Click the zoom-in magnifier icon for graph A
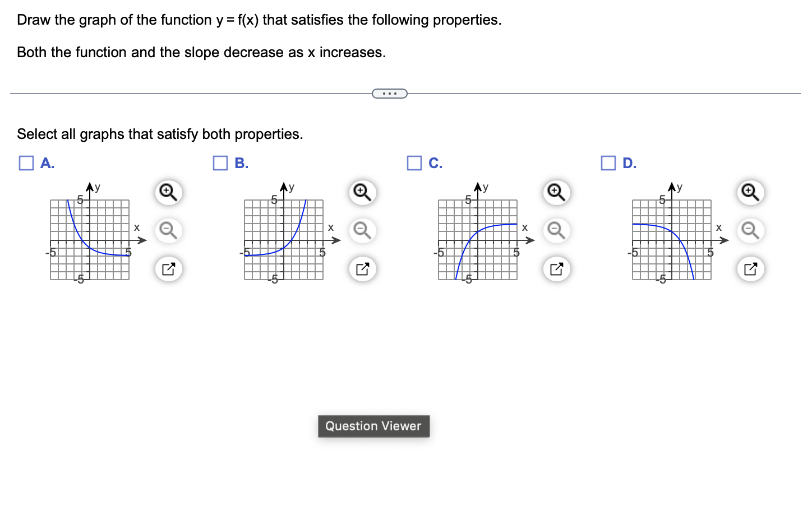Viewport: 812px width, 511px height. click(168, 192)
